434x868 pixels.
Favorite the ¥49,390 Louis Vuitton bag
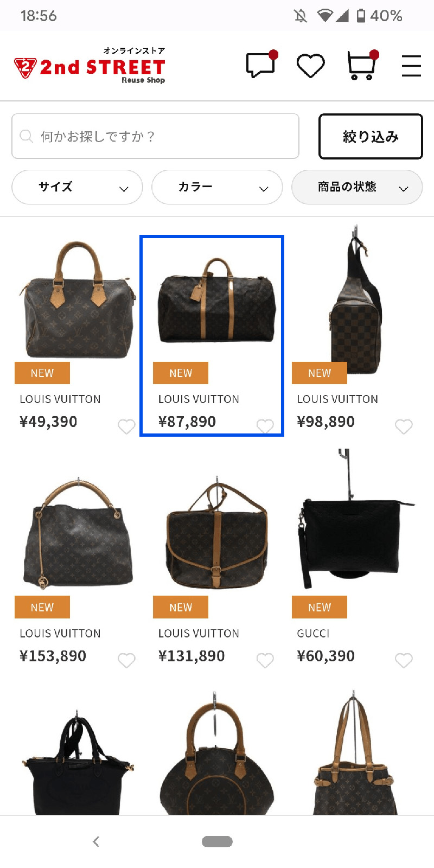pyautogui.click(x=126, y=426)
